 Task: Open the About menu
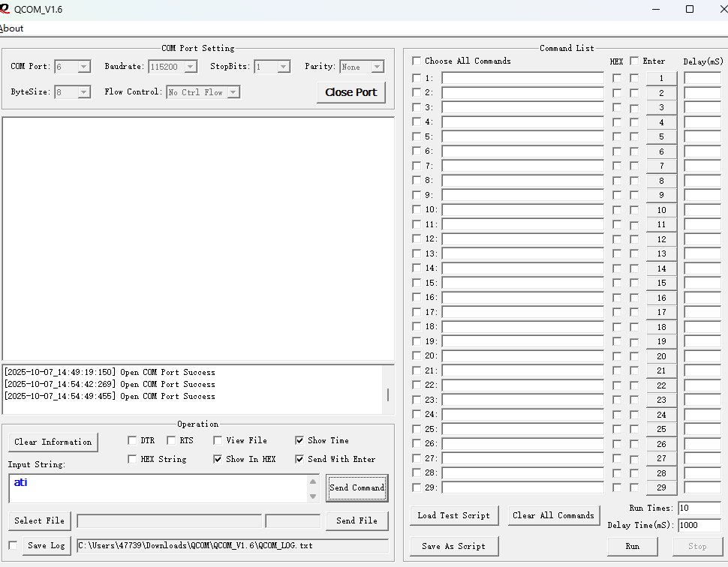[12, 28]
